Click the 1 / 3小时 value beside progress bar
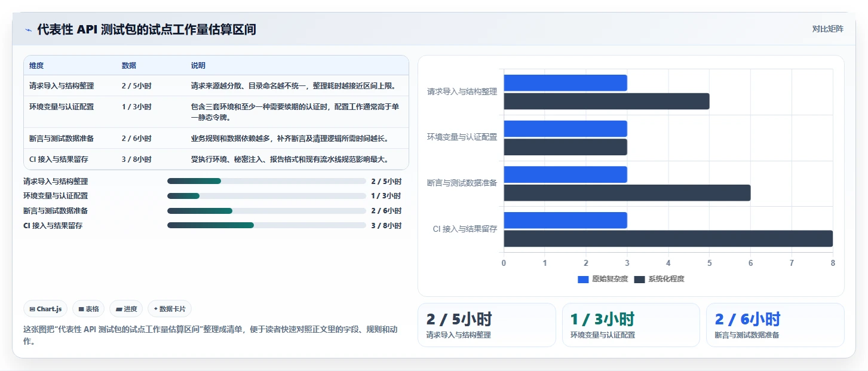Viewport: 868px width, 371px height. pyautogui.click(x=386, y=196)
